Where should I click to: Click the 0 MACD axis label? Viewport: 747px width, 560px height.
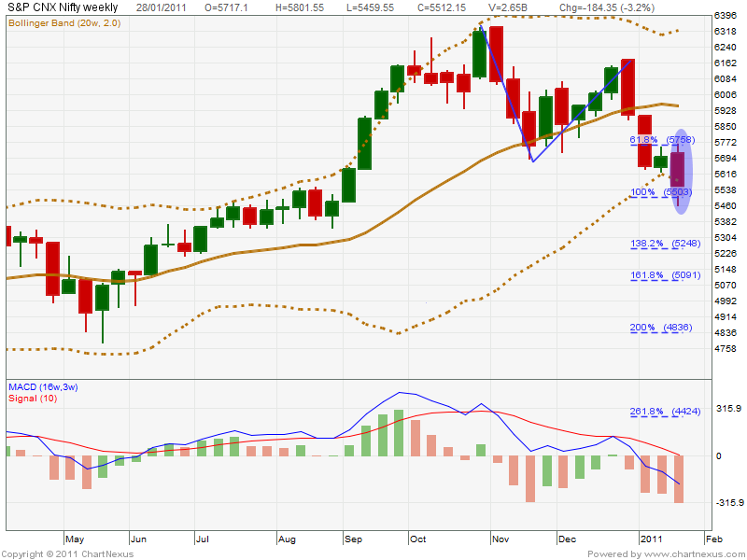719,456
